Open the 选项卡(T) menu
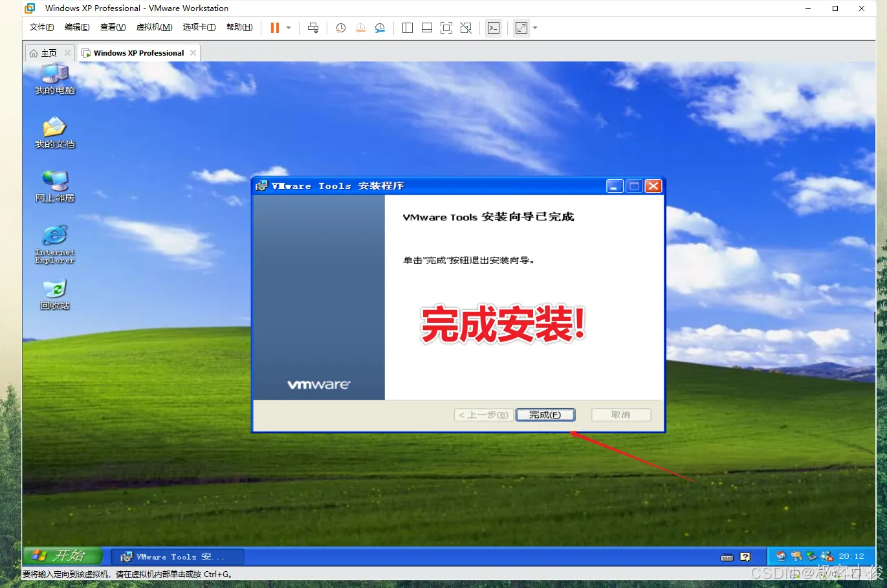This screenshot has width=887, height=588. tap(199, 27)
